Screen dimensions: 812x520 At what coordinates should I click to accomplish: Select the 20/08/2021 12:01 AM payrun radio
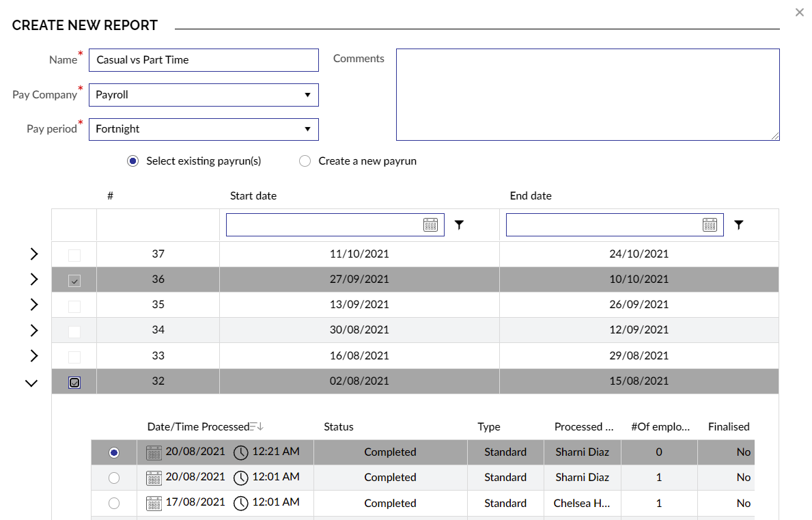[114, 478]
